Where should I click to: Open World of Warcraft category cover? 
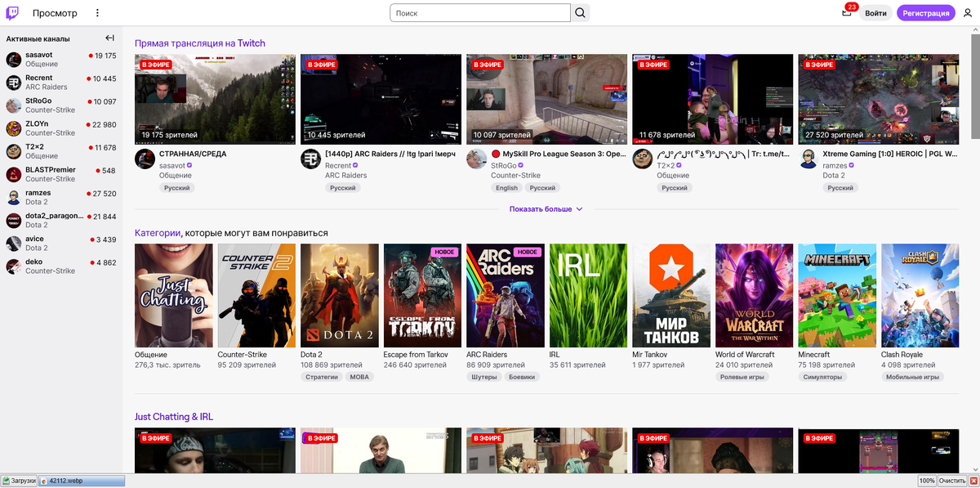click(754, 296)
